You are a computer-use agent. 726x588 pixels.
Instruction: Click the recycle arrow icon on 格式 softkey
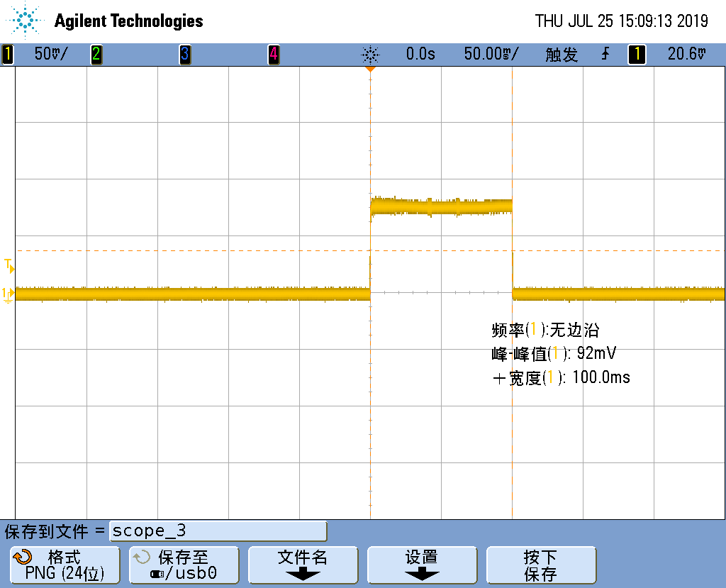[x=23, y=558]
